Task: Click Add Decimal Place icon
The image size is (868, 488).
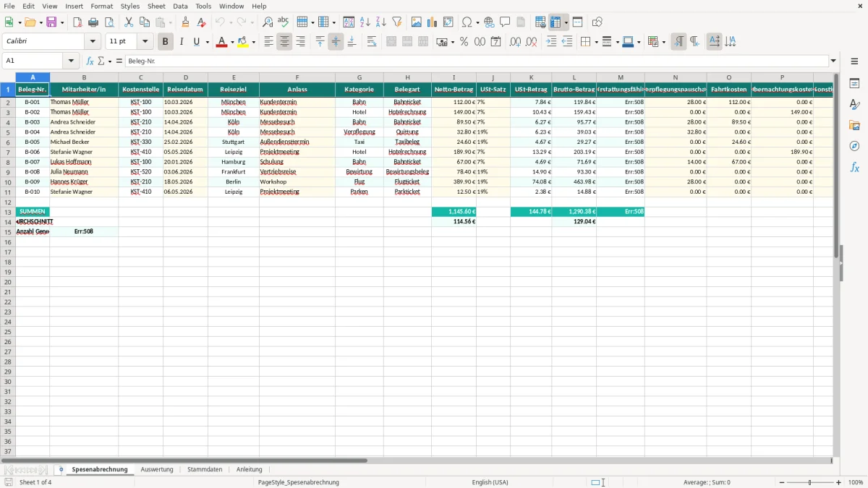Action: coord(515,42)
